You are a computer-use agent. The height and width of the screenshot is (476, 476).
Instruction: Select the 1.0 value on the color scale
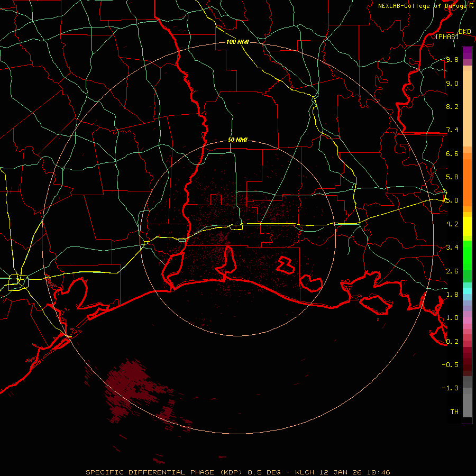(x=452, y=318)
